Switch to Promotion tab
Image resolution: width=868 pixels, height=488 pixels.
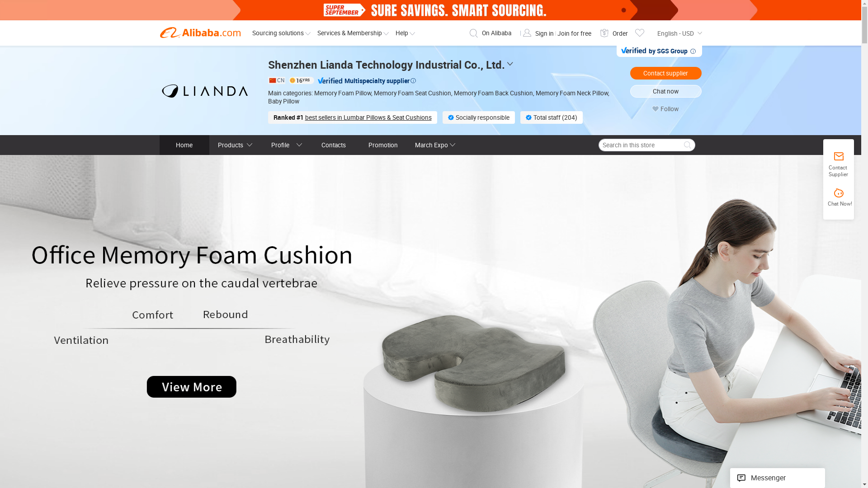click(x=383, y=145)
